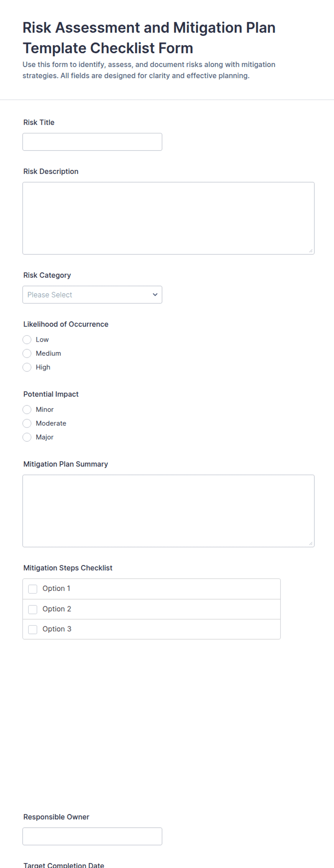Click the form title heading

149,38
